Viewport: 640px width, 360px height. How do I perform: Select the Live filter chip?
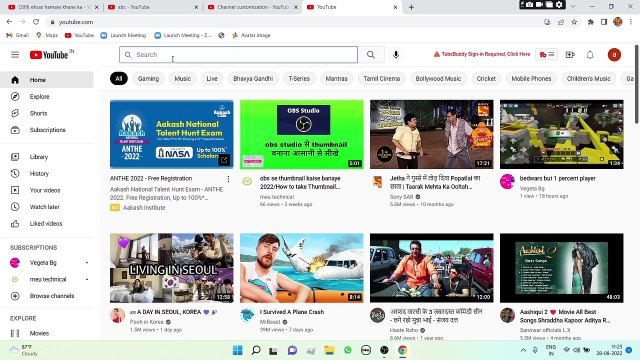[212, 78]
